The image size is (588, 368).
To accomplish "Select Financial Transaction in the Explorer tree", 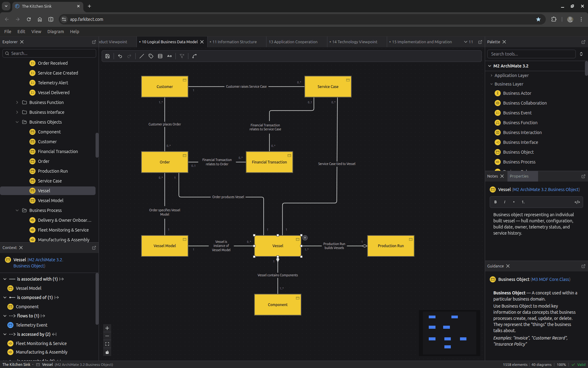I will 58,151.
